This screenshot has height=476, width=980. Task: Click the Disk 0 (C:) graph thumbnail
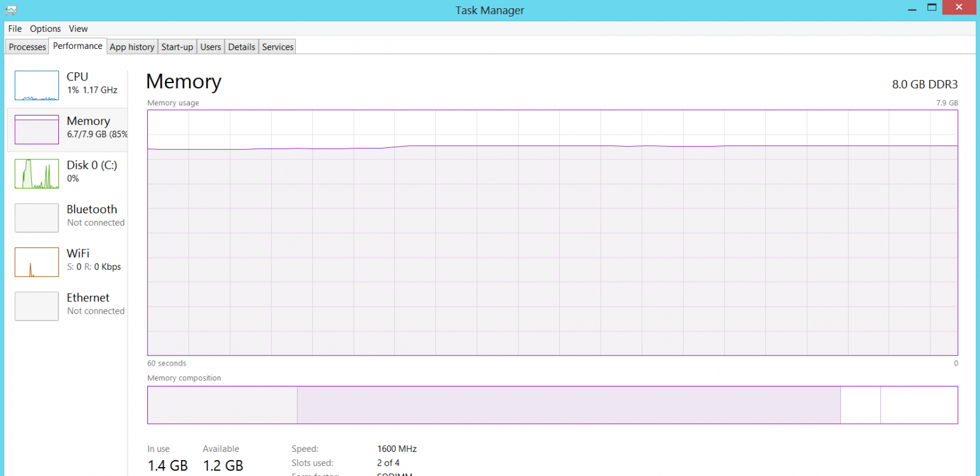[x=37, y=174]
